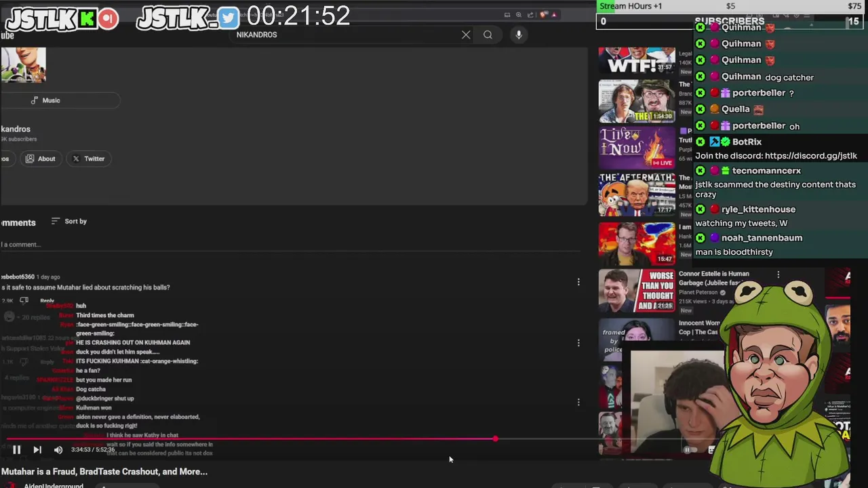Click the green Kick K logo in the overlay
Screen dimensions: 868x488
[87, 19]
